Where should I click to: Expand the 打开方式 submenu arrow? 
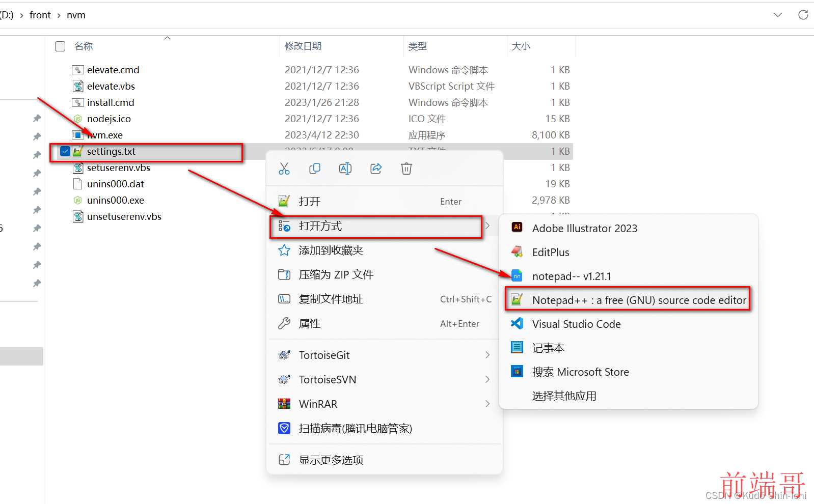point(487,226)
